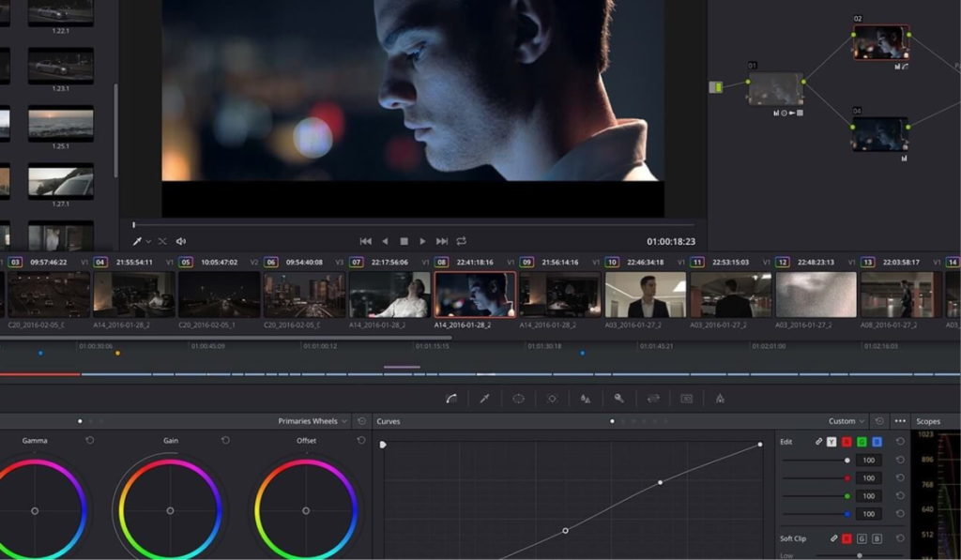This screenshot has width=961, height=560.
Task: Open the Tracker palette
Action: 552,399
